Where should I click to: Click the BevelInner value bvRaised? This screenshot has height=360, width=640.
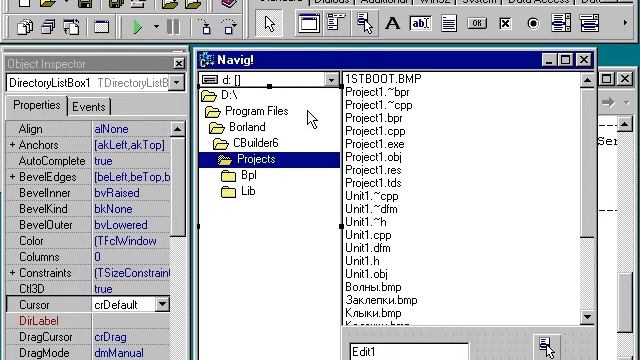(x=131, y=193)
